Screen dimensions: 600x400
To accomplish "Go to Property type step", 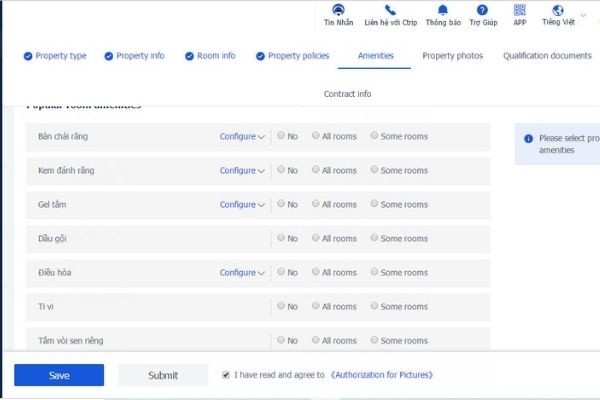I will coord(55,56).
